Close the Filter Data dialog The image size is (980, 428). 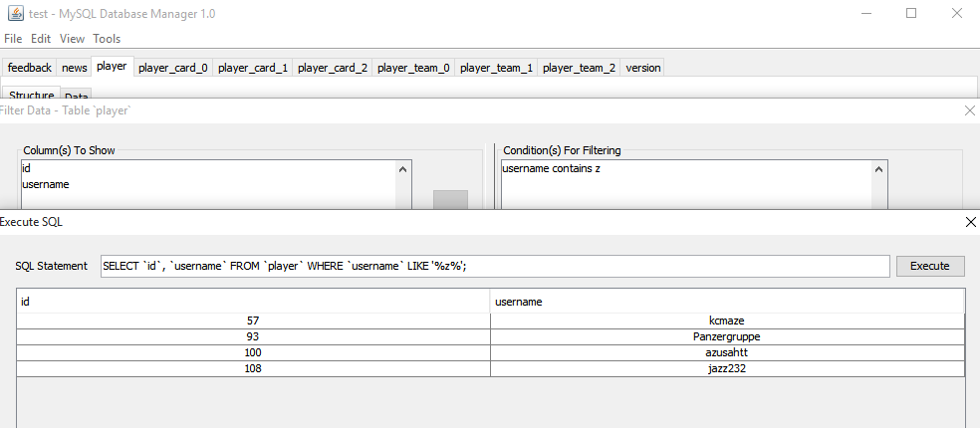pos(969,110)
